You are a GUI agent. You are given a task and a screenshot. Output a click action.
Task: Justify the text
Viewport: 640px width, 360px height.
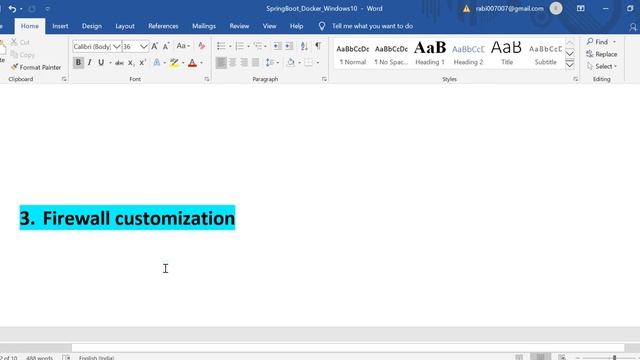coord(256,62)
